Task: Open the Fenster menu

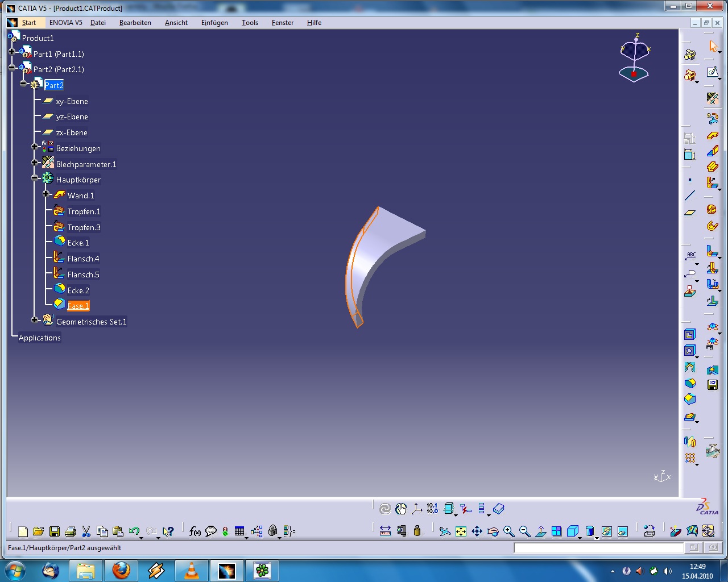Action: pyautogui.click(x=283, y=23)
